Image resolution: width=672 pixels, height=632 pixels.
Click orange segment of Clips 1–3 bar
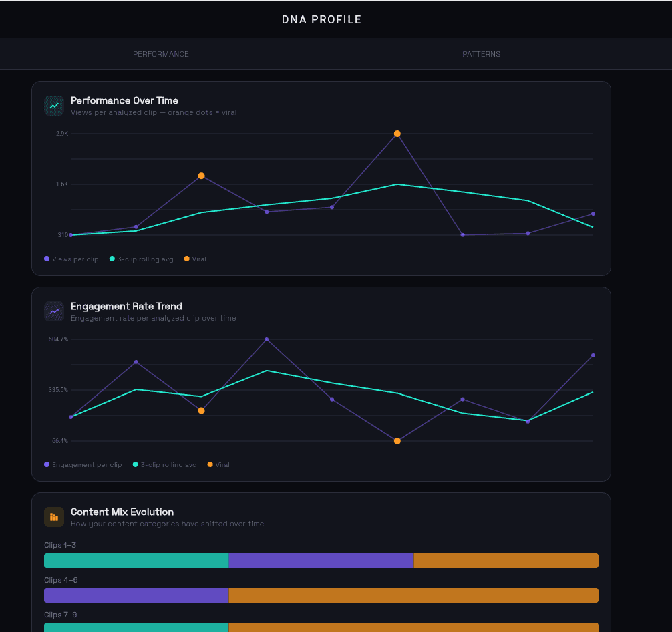click(506, 561)
